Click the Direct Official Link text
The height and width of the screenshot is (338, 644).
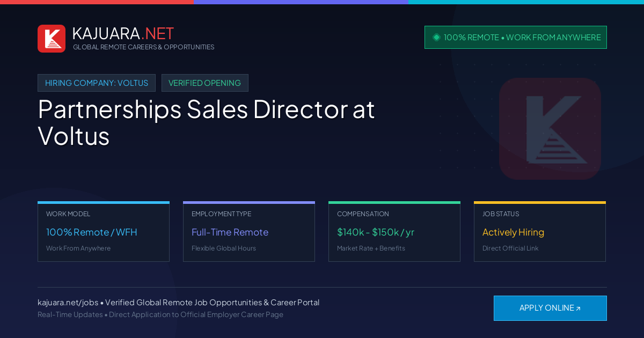[x=510, y=248]
